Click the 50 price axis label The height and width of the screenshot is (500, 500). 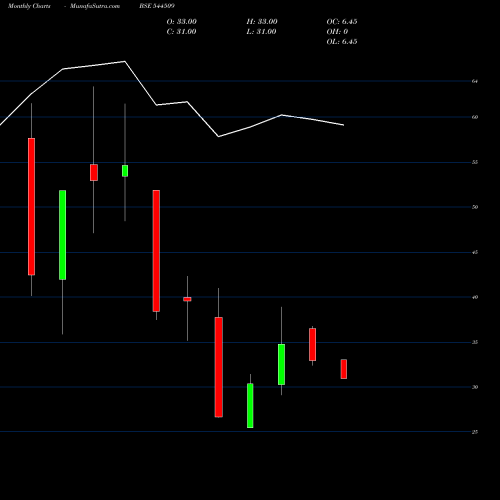[x=475, y=207]
